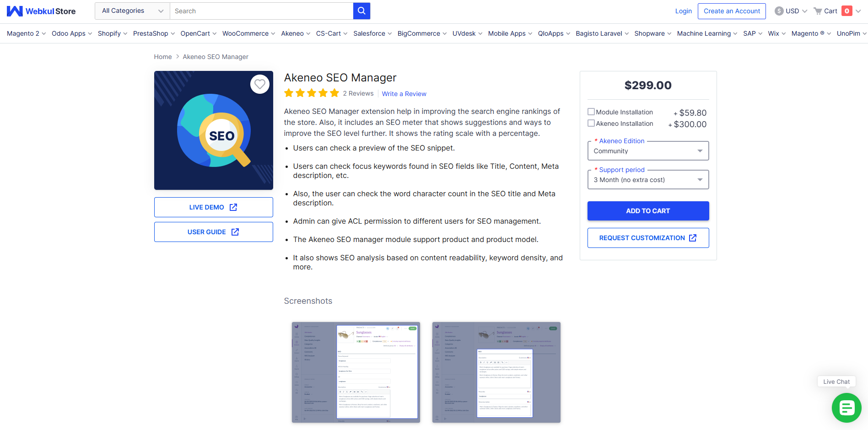Click the Webkul Store logo
The width and height of the screenshot is (868, 430).
tap(41, 11)
